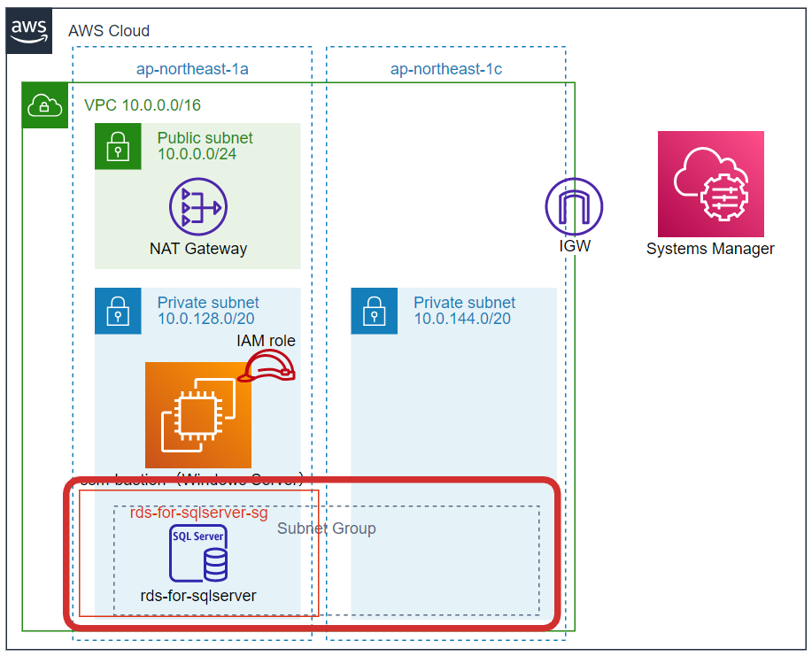Select the VPC cloud icon

point(45,105)
